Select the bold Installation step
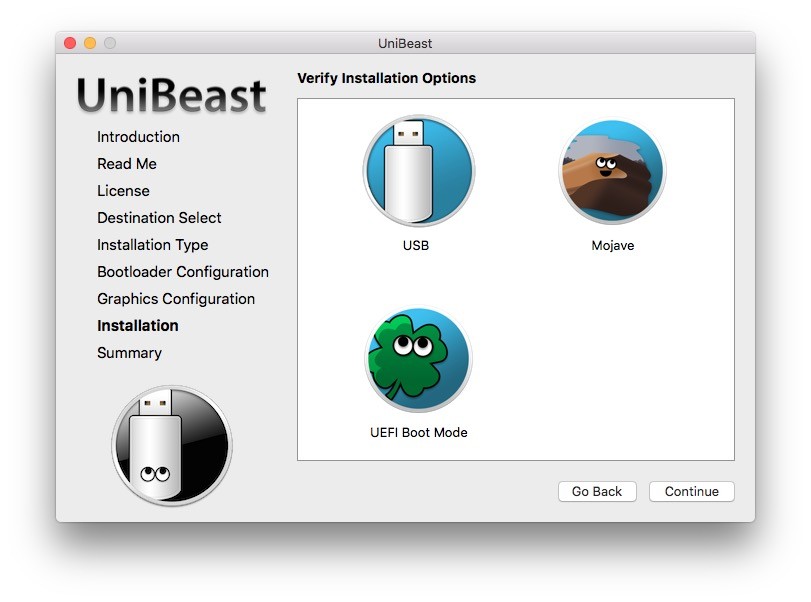Screen dimensions: 811x602 point(138,326)
